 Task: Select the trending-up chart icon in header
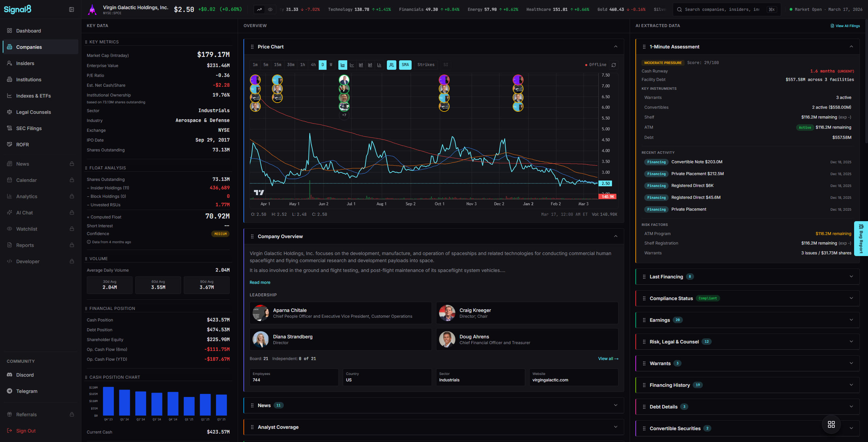point(259,9)
